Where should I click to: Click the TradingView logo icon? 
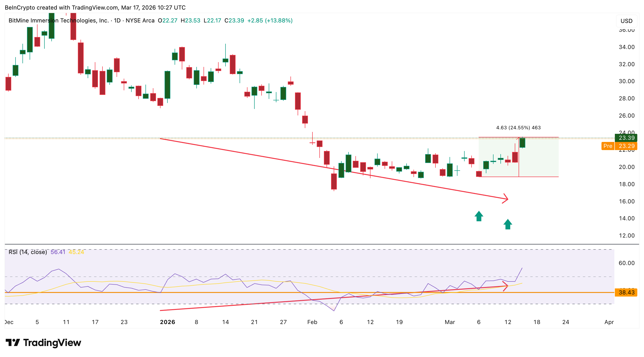[x=12, y=342]
